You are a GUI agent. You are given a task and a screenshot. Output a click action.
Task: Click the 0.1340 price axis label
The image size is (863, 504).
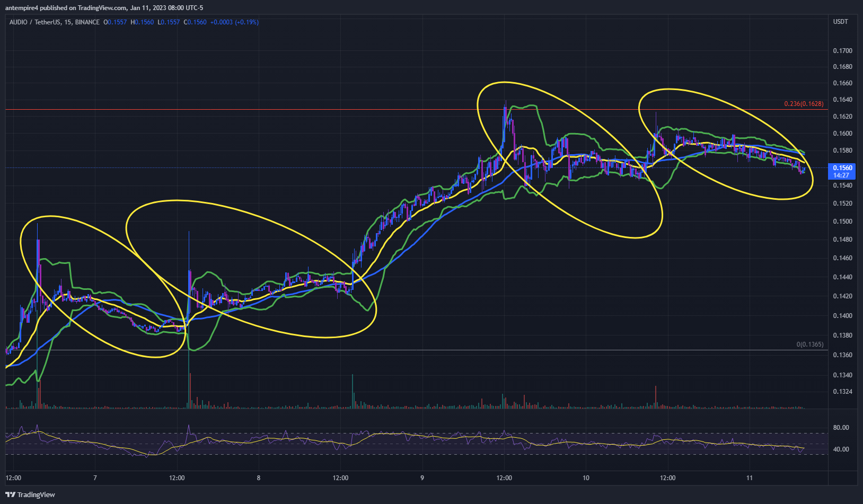point(843,375)
